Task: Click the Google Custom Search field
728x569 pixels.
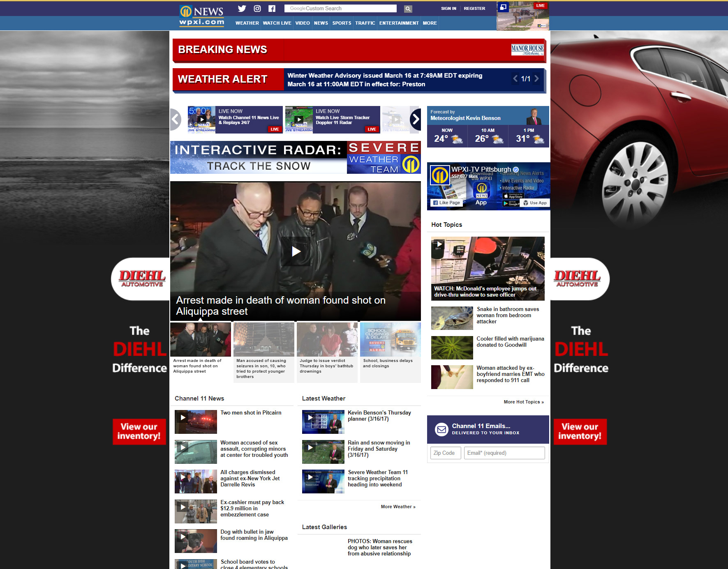Action: tap(340, 9)
